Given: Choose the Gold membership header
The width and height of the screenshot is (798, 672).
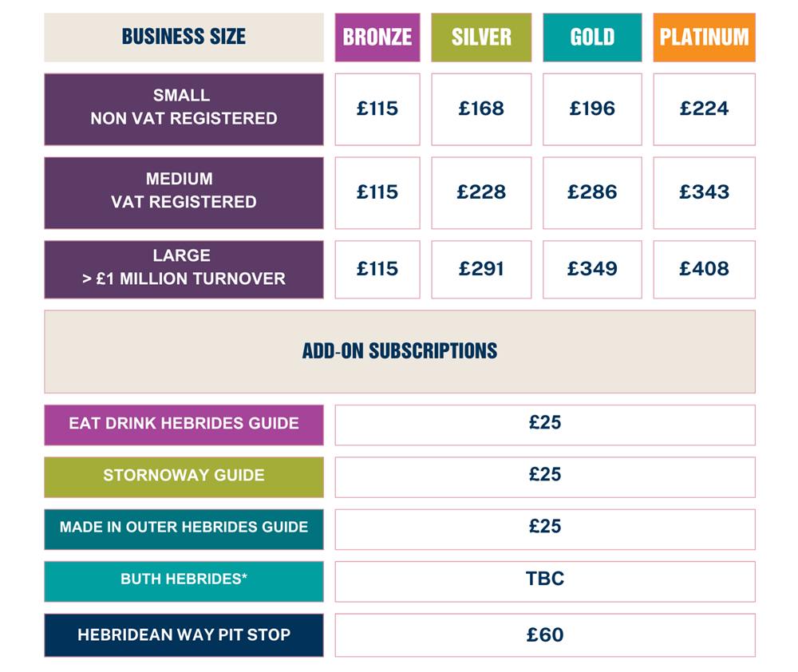Looking at the screenshot, I should click(x=592, y=38).
